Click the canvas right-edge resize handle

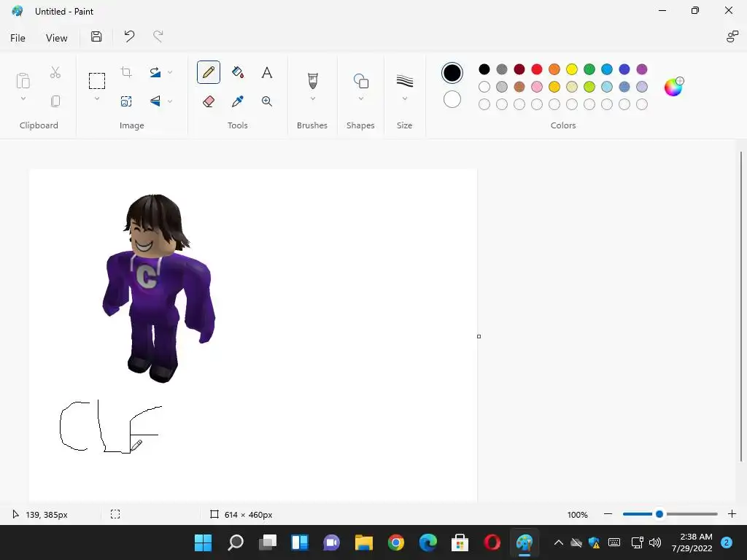479,336
